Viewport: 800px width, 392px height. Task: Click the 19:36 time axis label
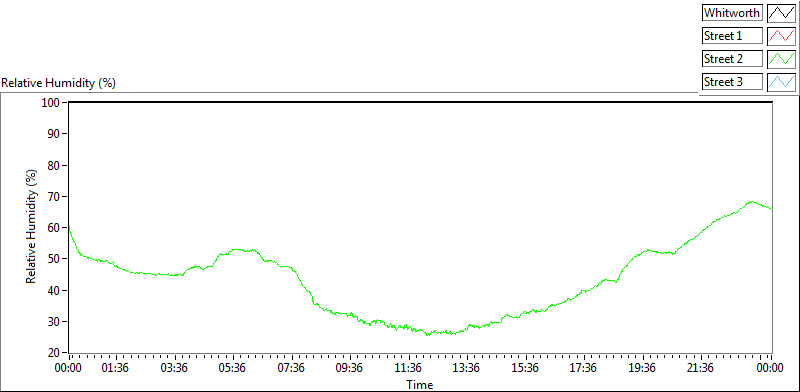(642, 368)
